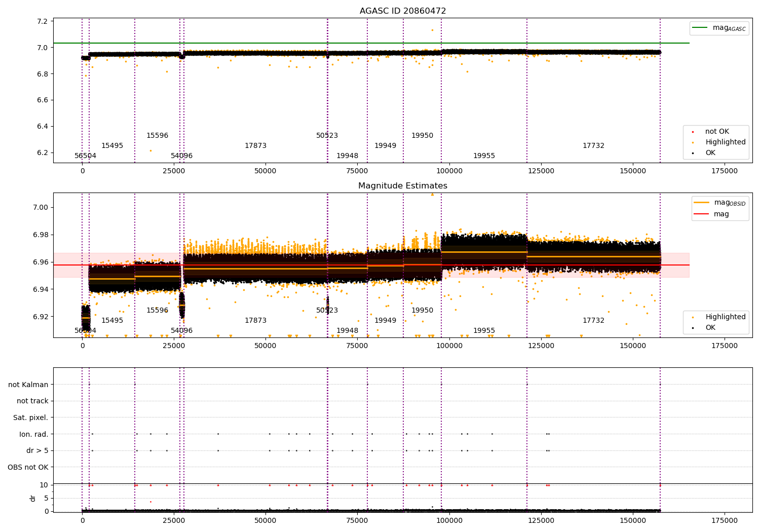
Task: Click the 7.2 y-tick in top plot
Action: point(44,21)
